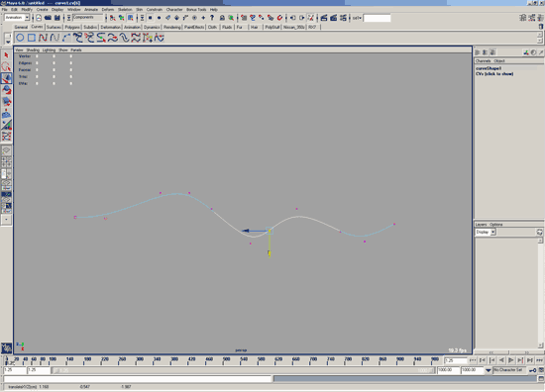Click the last icon on the Curves shelf
Viewport: 545px width, 392px height.
[159, 38]
